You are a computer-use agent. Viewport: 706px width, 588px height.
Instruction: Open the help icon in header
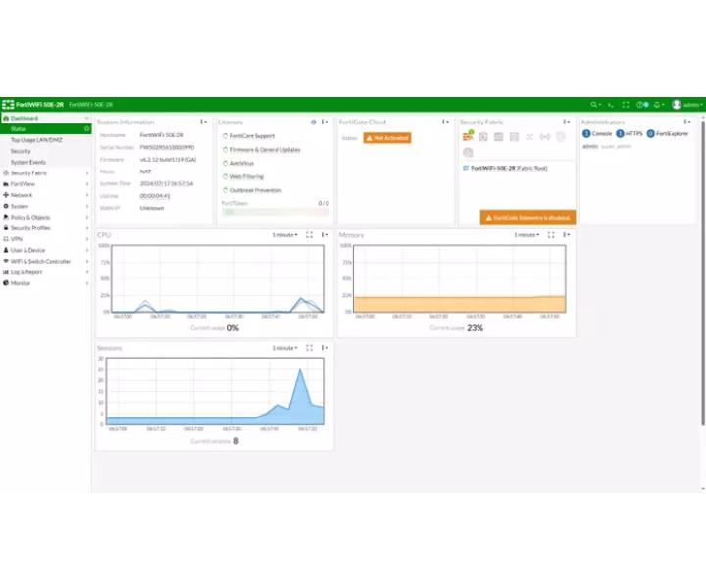(639, 105)
